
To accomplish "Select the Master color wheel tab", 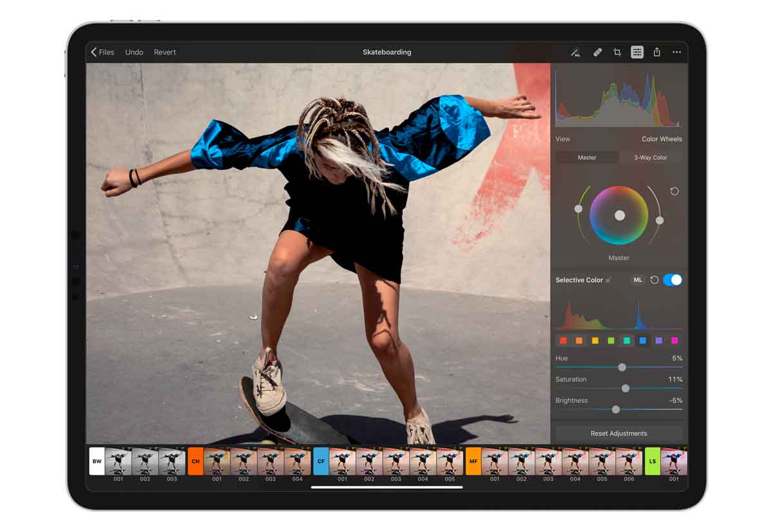I will coord(587,158).
